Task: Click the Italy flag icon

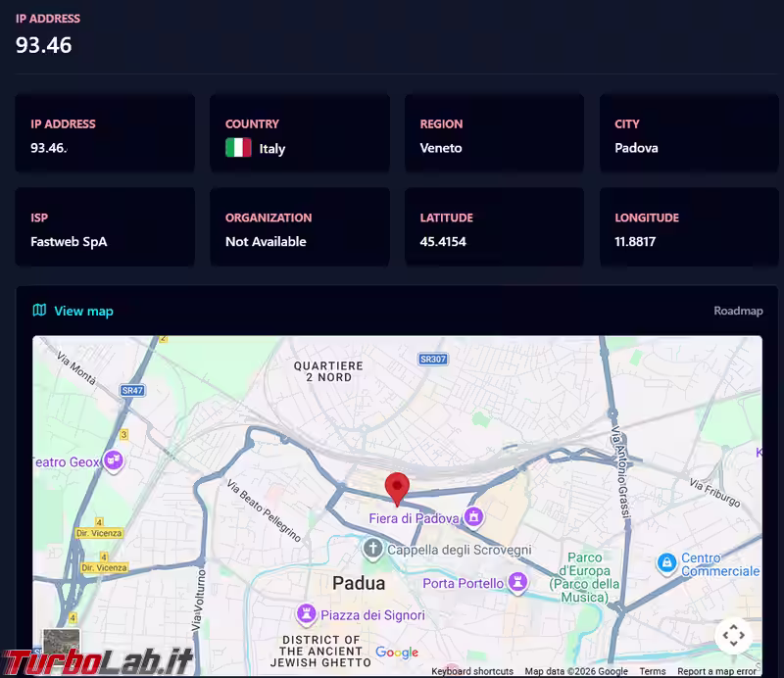Action: (238, 148)
